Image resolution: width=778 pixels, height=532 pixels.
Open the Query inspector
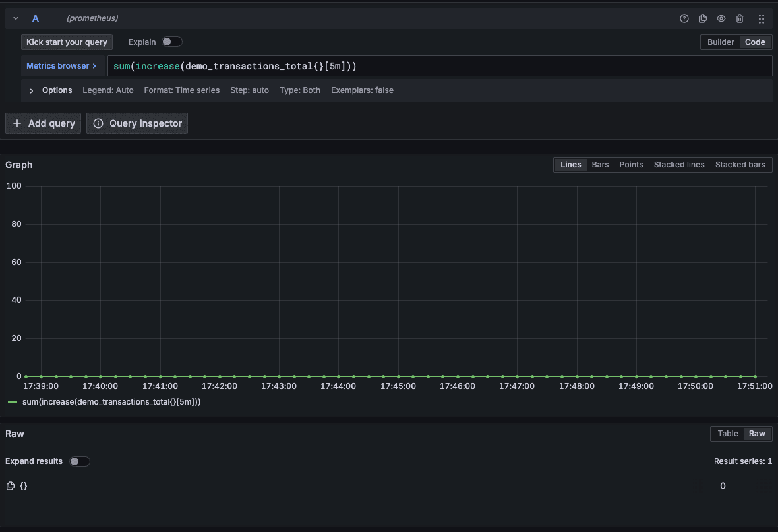136,123
